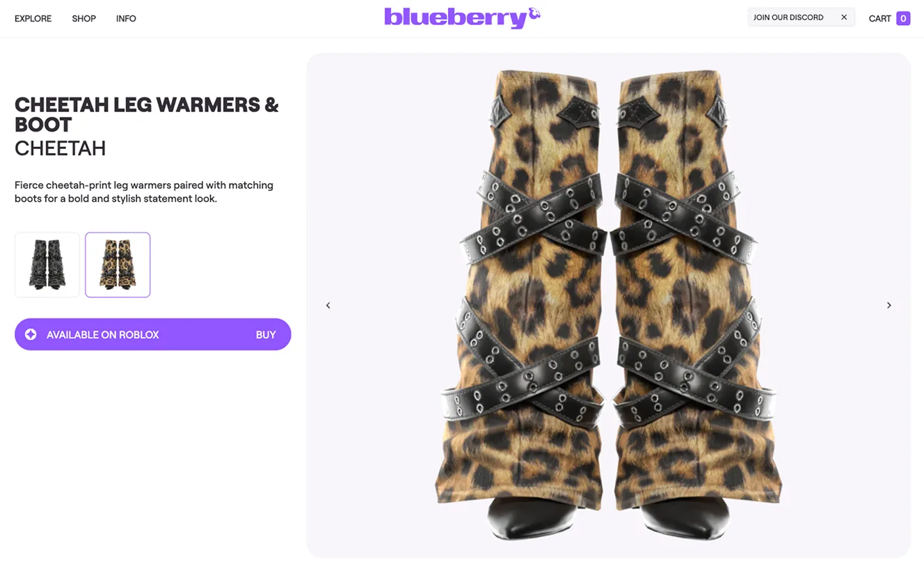Click the main cheetah boots image

[609, 305]
